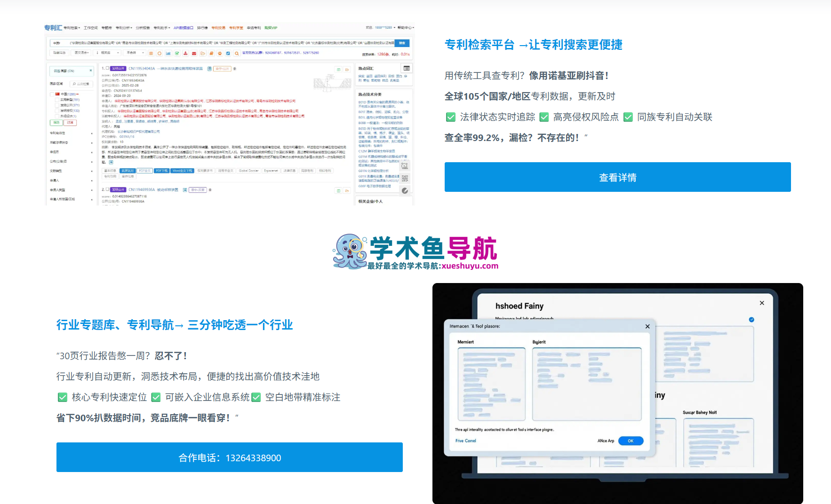The width and height of the screenshot is (831, 504).
Task: Click the table icon beside 热点词汇
Action: (407, 68)
